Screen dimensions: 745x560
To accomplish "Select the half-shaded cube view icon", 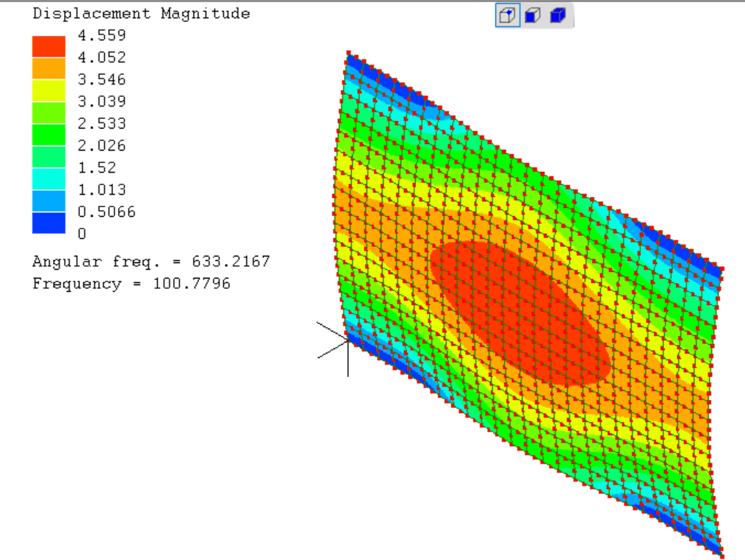I will click(533, 15).
